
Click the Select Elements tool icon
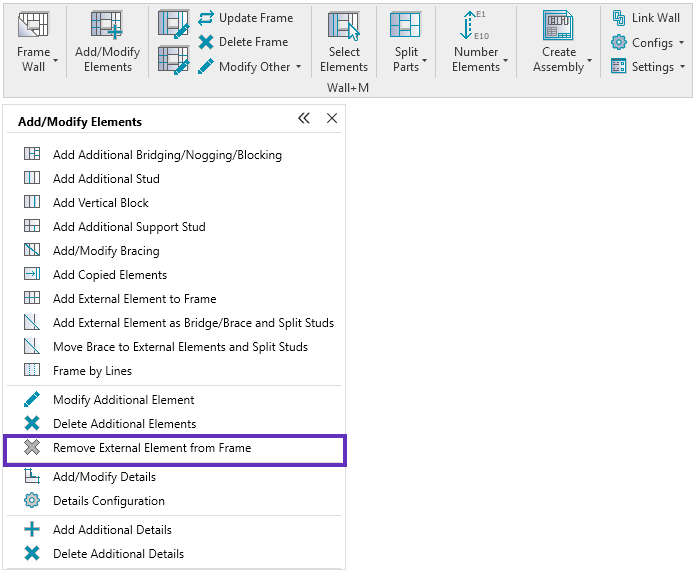344,26
